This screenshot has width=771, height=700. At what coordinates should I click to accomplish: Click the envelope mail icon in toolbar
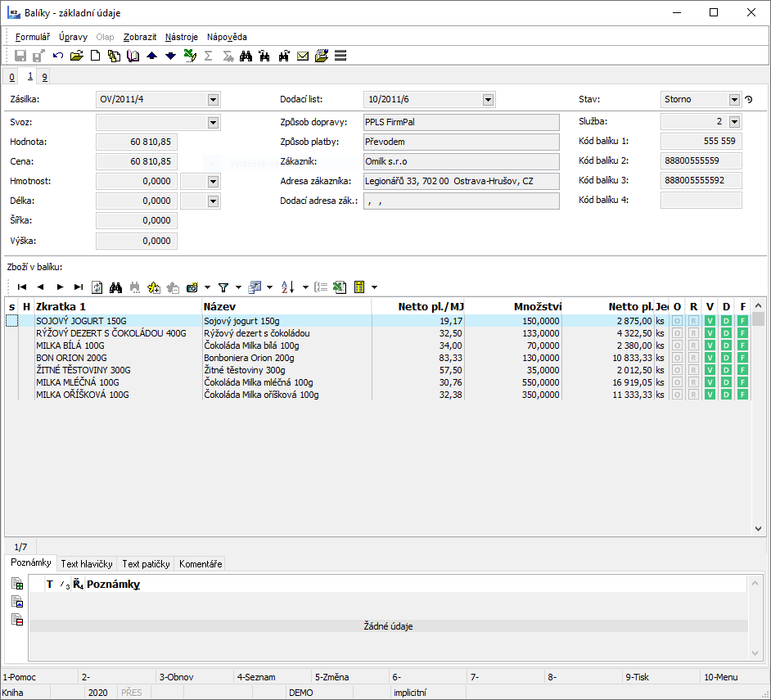(303, 56)
